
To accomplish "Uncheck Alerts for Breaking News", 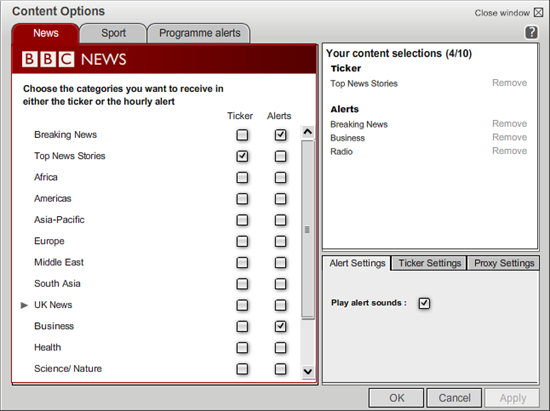I will [280, 135].
